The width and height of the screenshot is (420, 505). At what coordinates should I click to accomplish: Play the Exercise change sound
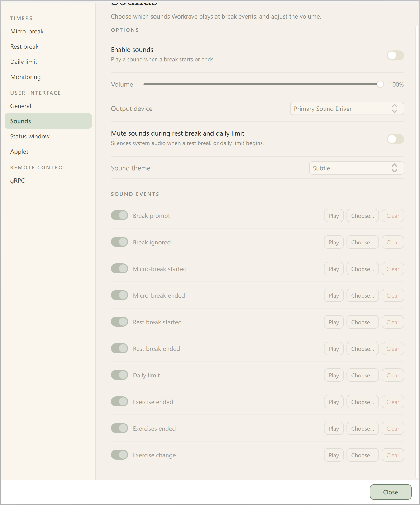[334, 455]
